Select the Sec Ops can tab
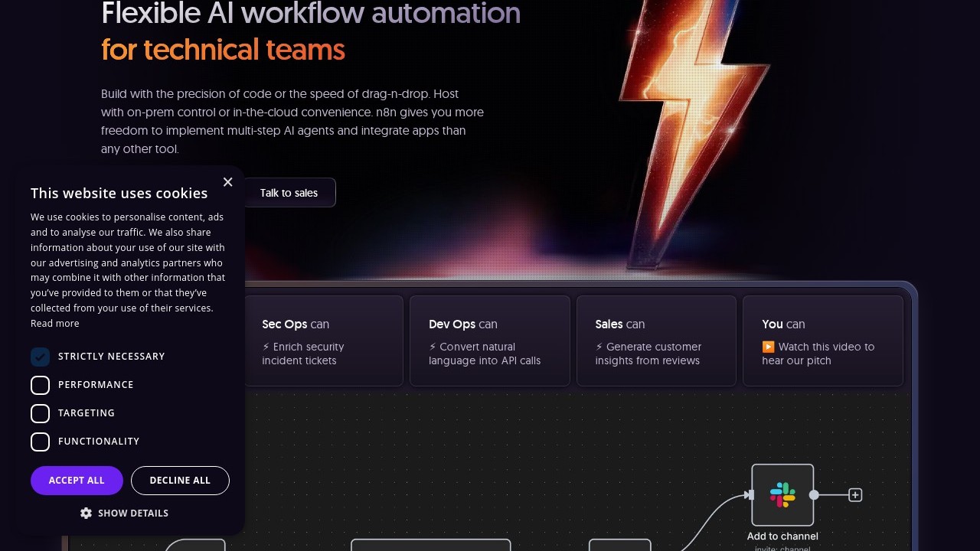This screenshot has height=551, width=980. [x=323, y=341]
